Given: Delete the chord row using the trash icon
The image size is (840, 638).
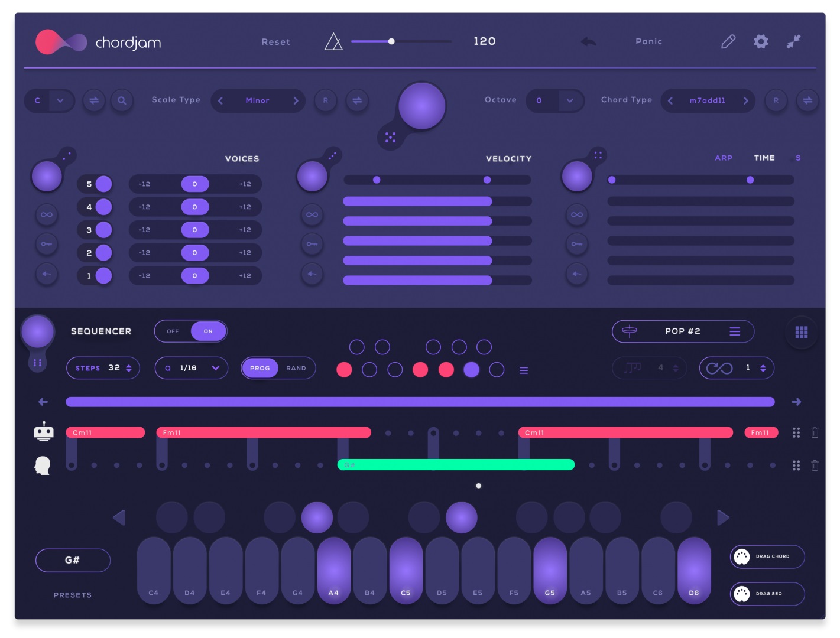Looking at the screenshot, I should pos(815,432).
